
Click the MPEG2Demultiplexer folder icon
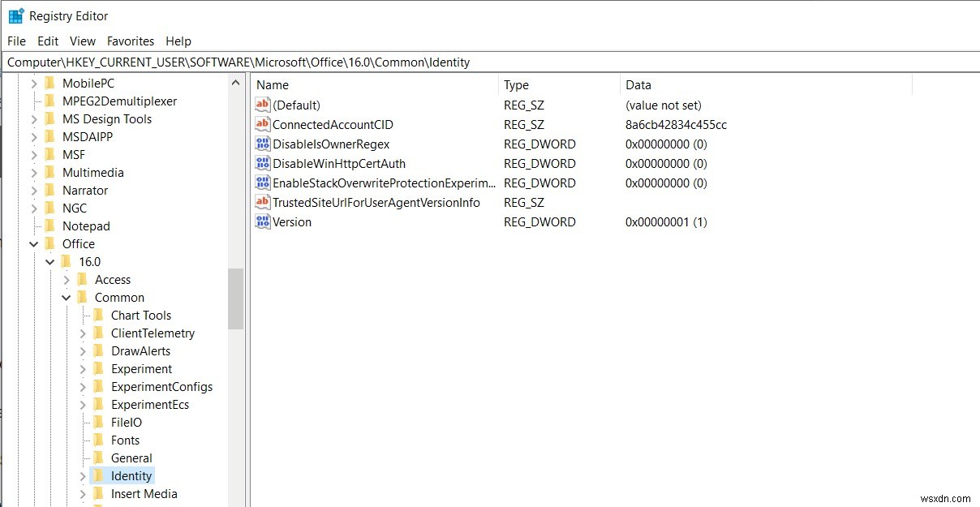(50, 101)
